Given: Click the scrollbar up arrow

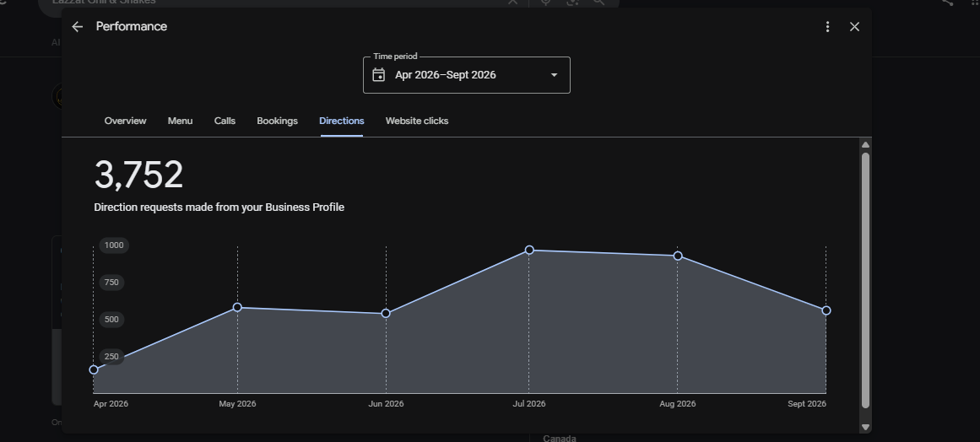Looking at the screenshot, I should 866,145.
